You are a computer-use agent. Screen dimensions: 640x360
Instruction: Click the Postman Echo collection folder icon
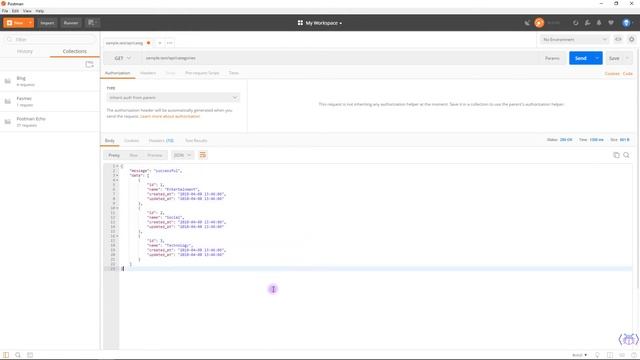[8, 122]
